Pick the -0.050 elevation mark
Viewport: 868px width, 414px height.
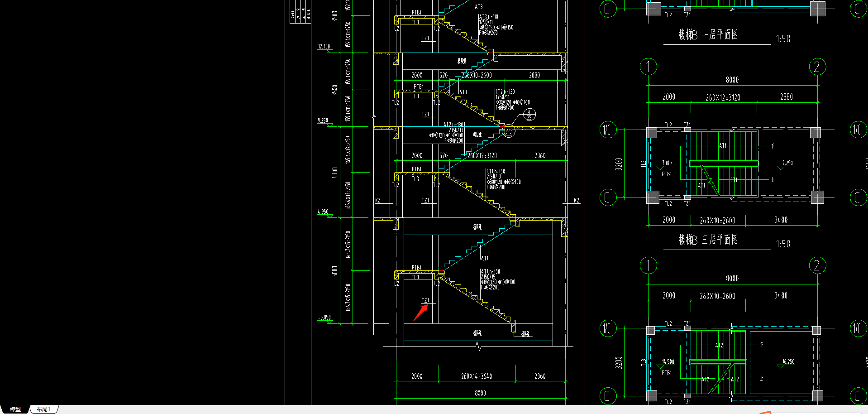point(324,318)
